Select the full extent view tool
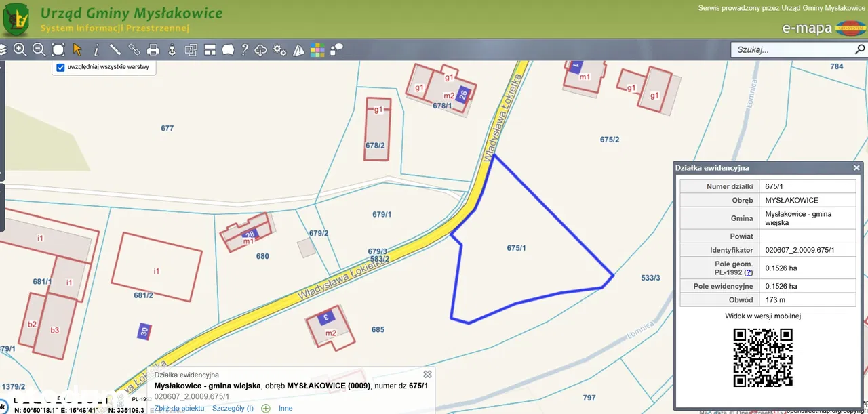Screen dimensions: 868x414 [58, 49]
